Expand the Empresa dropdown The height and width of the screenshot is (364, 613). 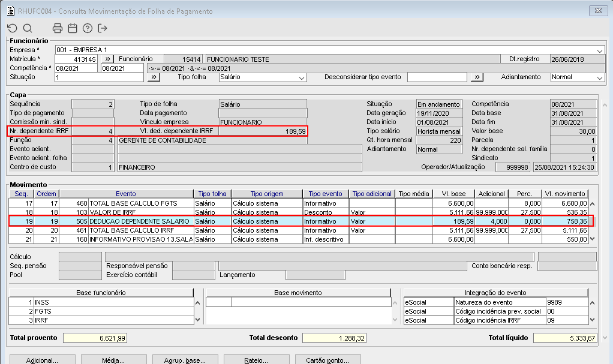(x=599, y=50)
